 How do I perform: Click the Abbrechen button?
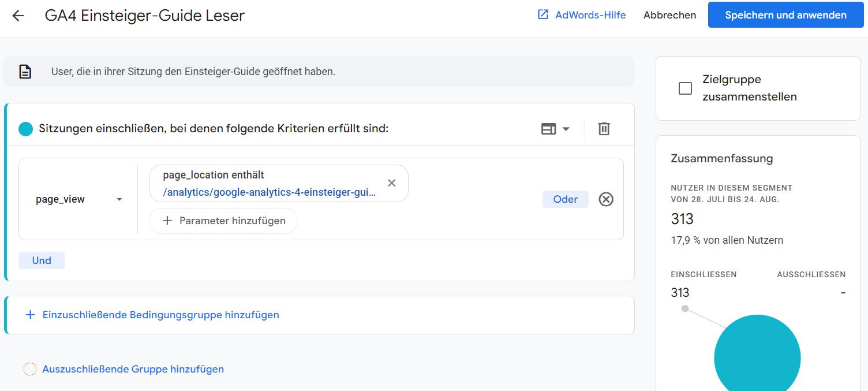pos(669,15)
